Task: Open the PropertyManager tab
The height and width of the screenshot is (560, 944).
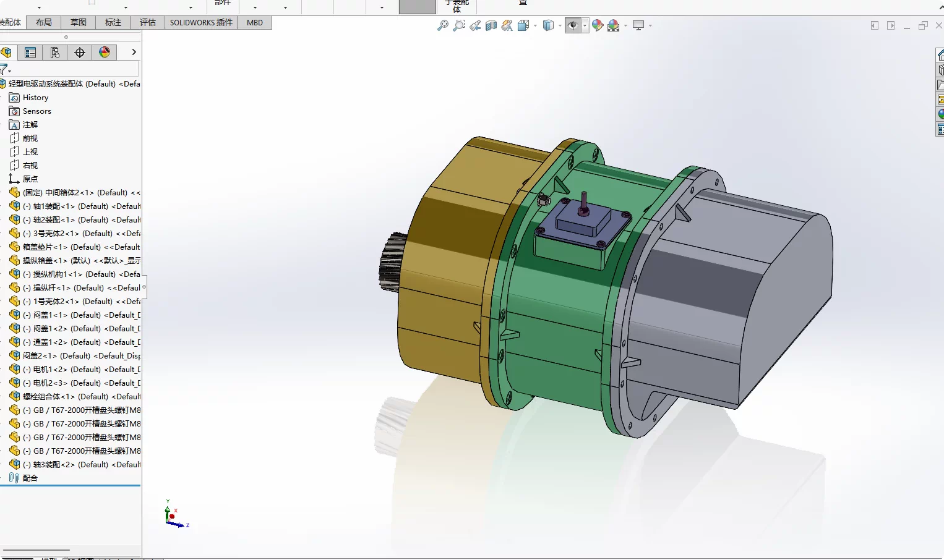Action: click(30, 53)
